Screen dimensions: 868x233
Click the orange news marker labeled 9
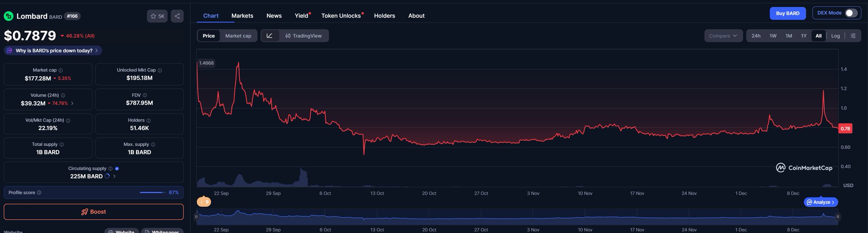204,202
